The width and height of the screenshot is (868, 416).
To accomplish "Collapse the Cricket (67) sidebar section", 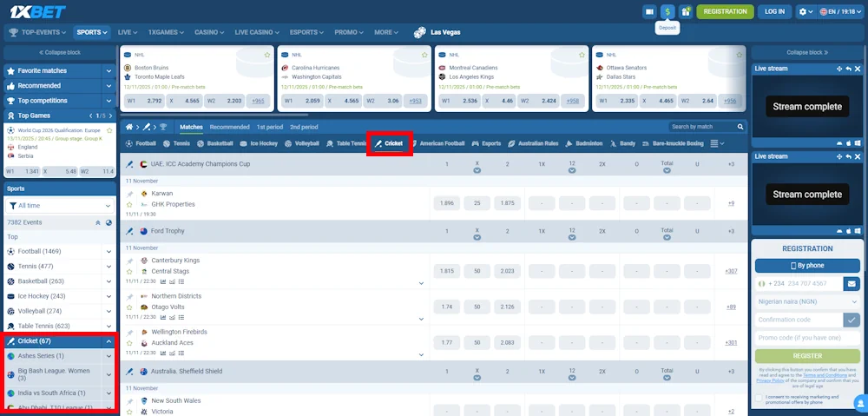I will click(x=109, y=341).
